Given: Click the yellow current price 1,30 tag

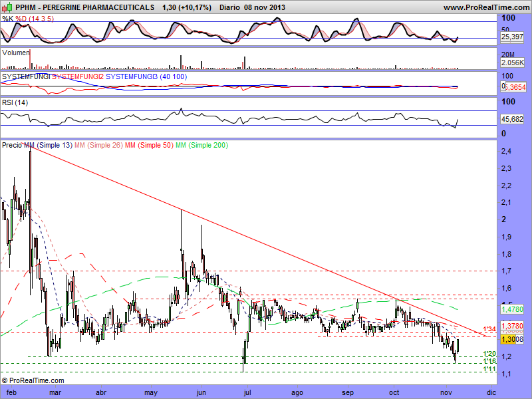Looking at the screenshot, I should pos(508,339).
